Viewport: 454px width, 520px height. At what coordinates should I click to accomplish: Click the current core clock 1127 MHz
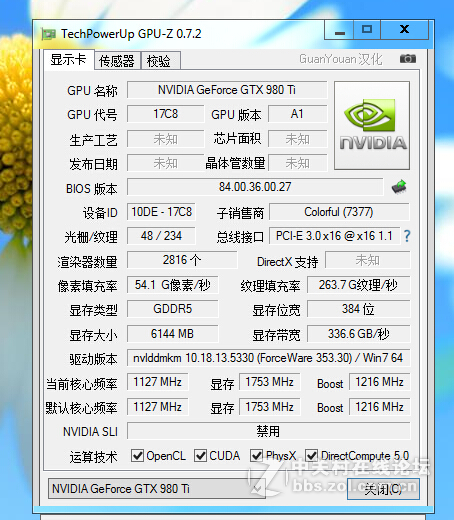[158, 382]
